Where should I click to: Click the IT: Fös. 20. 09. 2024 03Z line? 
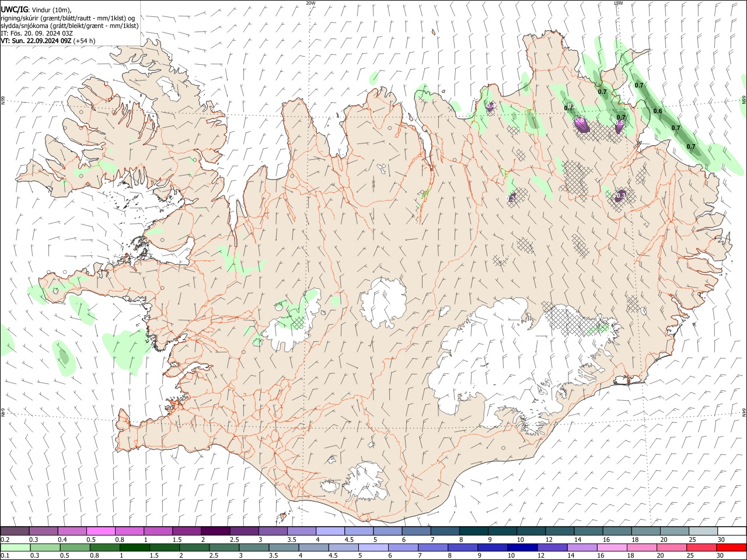click(x=37, y=33)
